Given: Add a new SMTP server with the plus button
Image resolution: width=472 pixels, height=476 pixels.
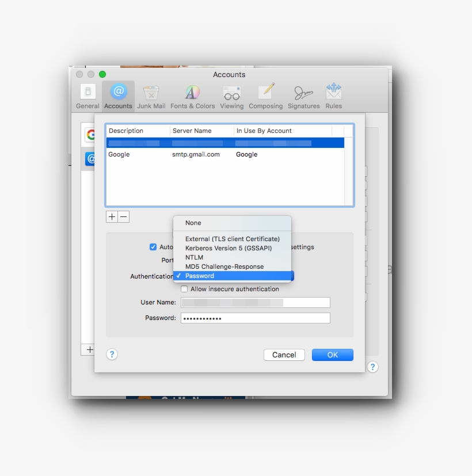Looking at the screenshot, I should tap(112, 217).
